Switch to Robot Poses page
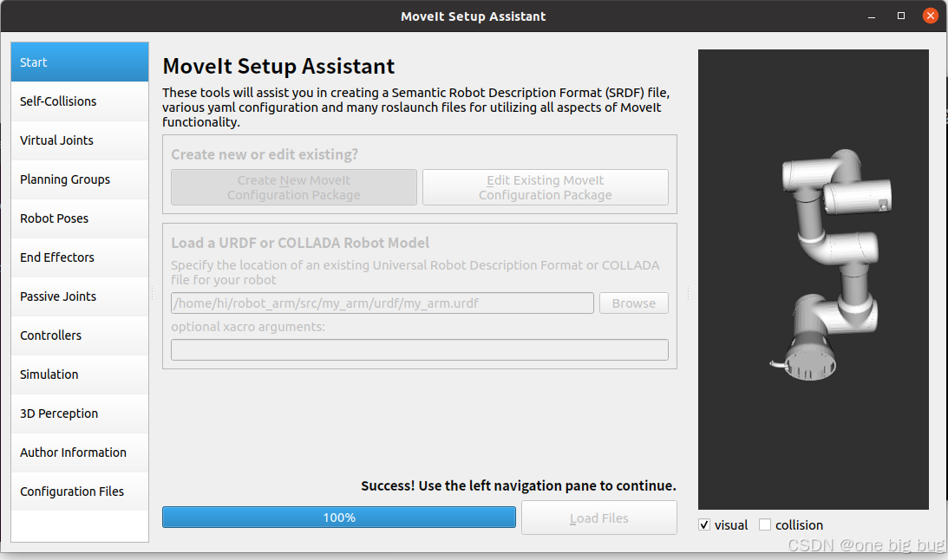The image size is (948, 560). point(80,218)
